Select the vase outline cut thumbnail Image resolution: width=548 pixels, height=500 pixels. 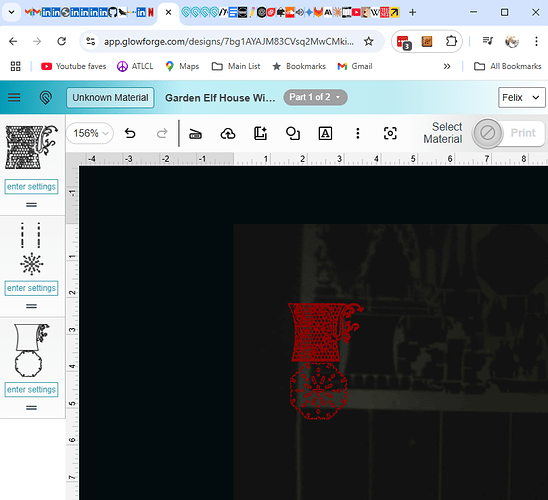tap(31, 350)
